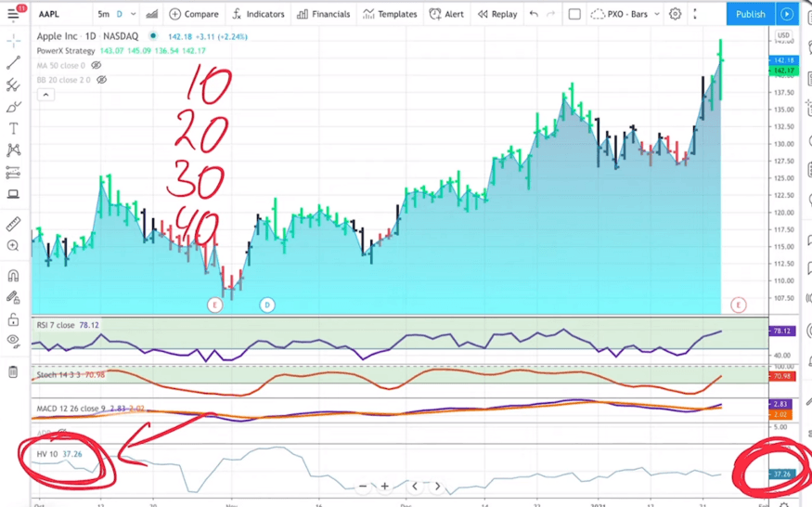Click the USD currency label

click(783, 35)
